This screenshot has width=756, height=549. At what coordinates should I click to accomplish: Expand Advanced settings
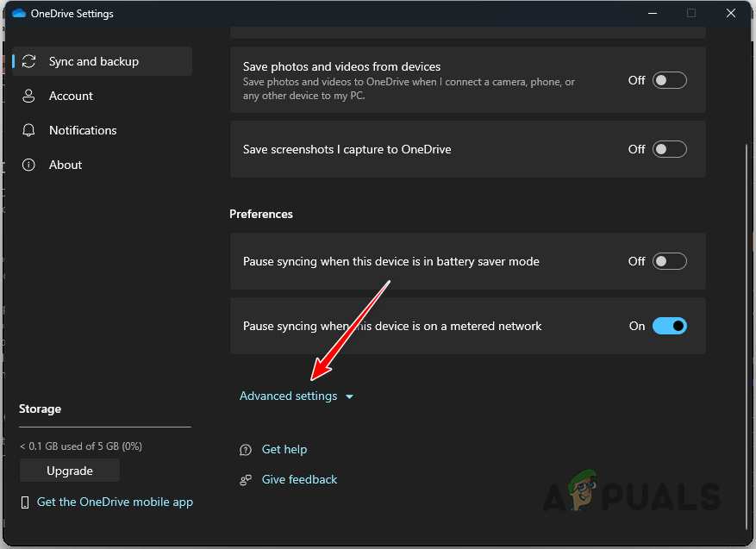coord(288,396)
